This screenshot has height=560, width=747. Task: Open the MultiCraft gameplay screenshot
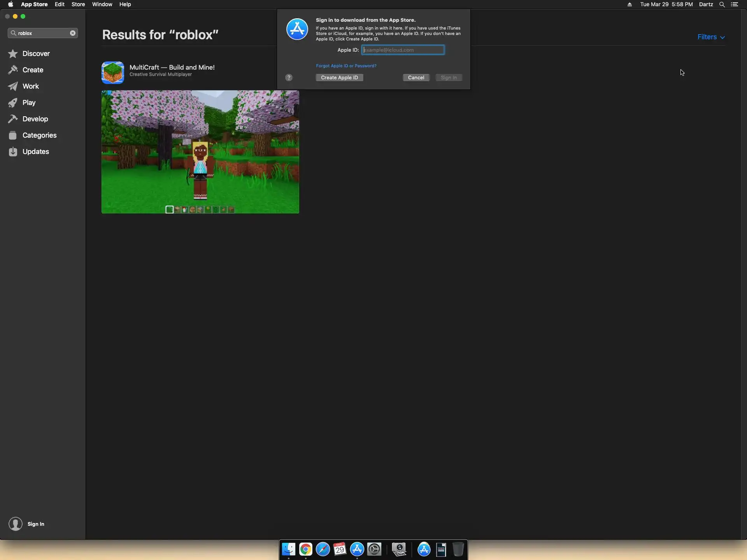click(200, 152)
